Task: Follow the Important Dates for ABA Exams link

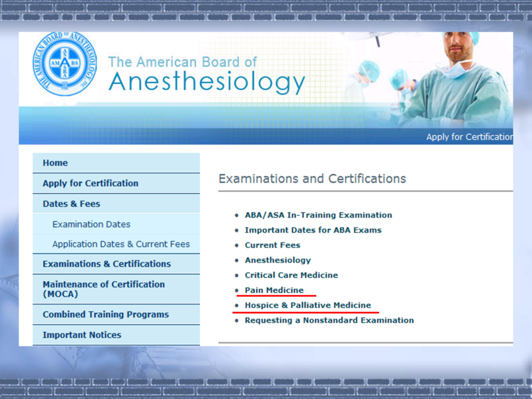Action: tap(313, 230)
